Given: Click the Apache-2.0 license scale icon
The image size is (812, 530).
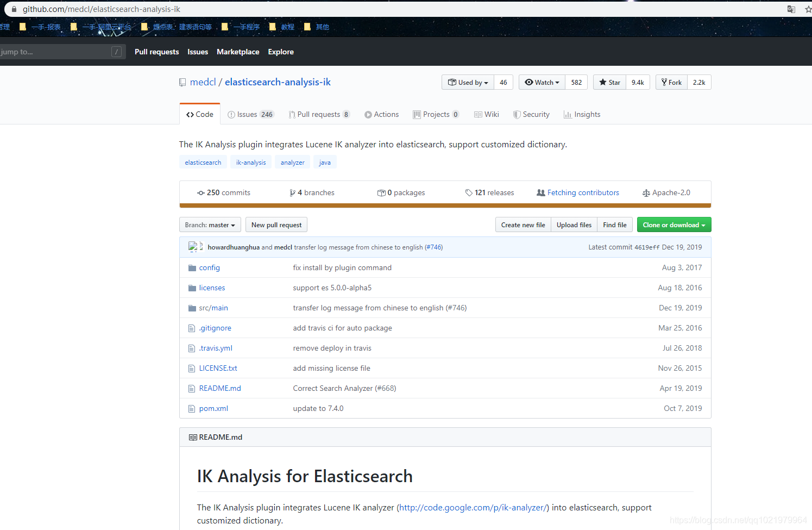Looking at the screenshot, I should (x=646, y=193).
